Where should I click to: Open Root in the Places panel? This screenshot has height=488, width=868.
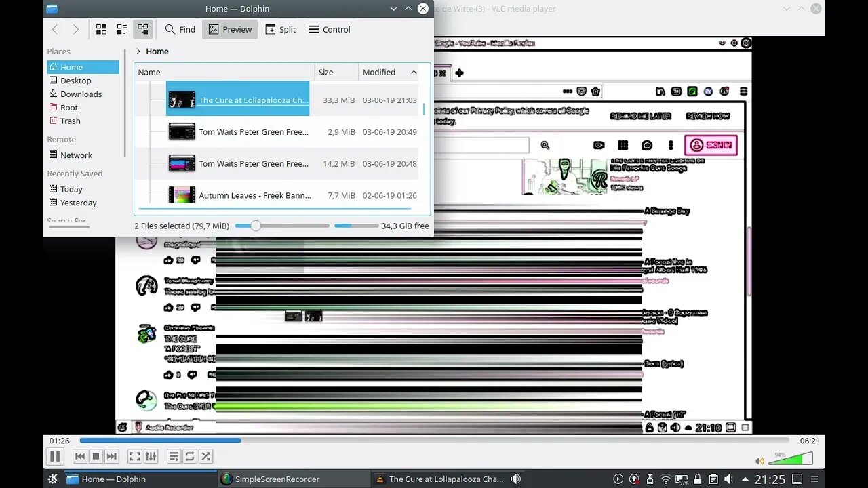point(83,108)
